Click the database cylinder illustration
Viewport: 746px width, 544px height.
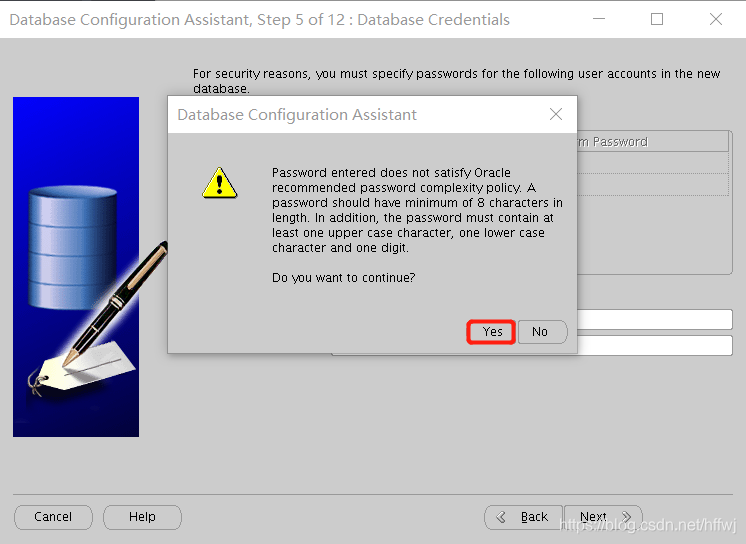(x=72, y=247)
